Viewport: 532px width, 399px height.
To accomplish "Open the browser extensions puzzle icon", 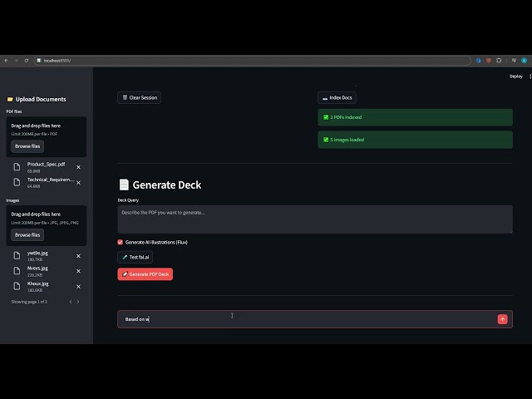I will pos(499,61).
